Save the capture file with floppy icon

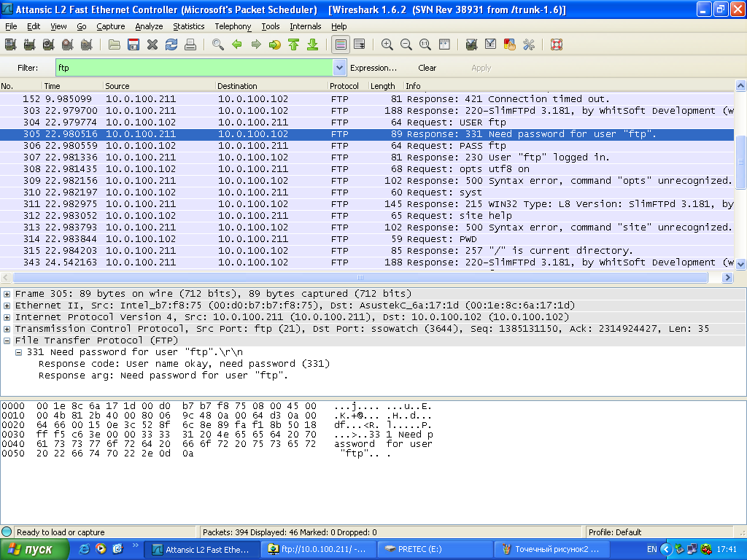[133, 44]
